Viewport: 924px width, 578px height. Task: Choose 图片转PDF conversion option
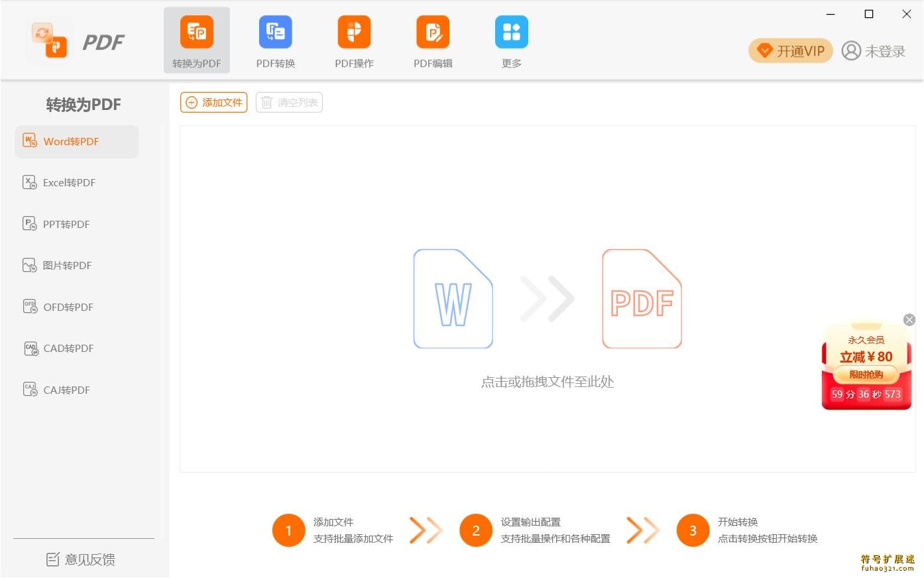(x=67, y=266)
